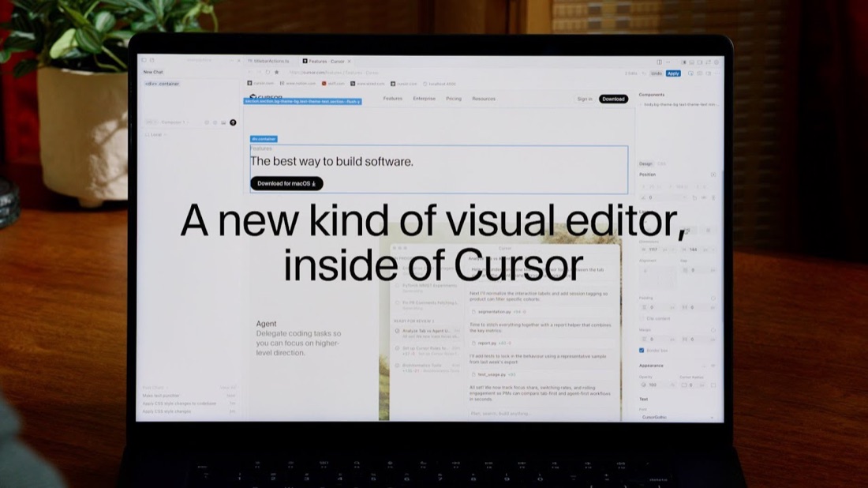Close the Features - Cursor tab
The image size is (868, 488).
point(350,62)
